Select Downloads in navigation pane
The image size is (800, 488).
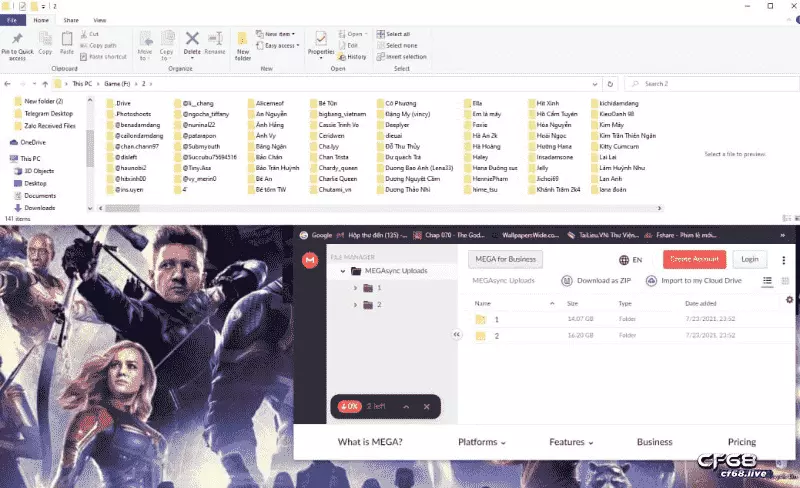[x=39, y=208]
